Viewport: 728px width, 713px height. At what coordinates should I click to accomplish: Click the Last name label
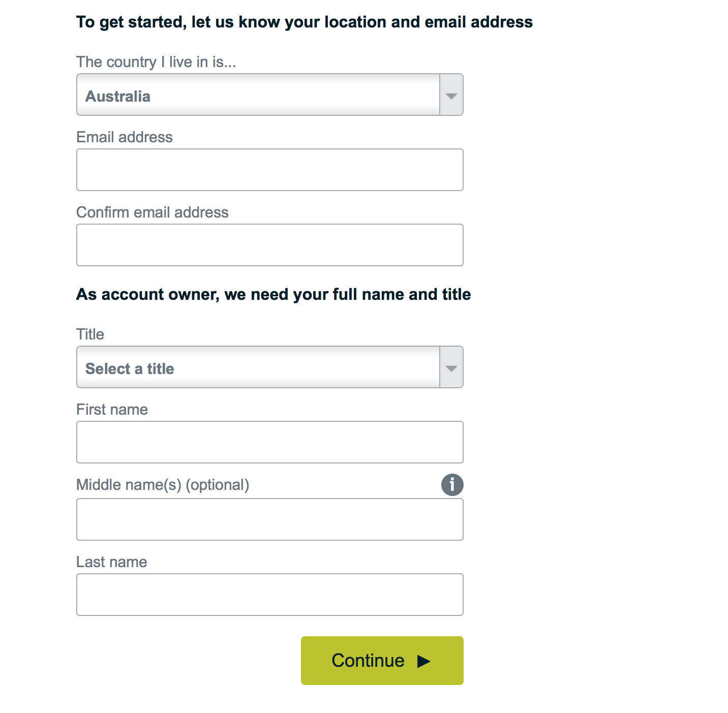(112, 562)
